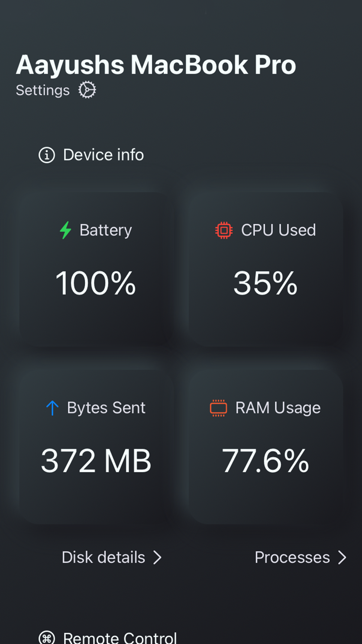Select the Bytes Sent 372 MB card
This screenshot has height=644, width=362.
(x=96, y=447)
